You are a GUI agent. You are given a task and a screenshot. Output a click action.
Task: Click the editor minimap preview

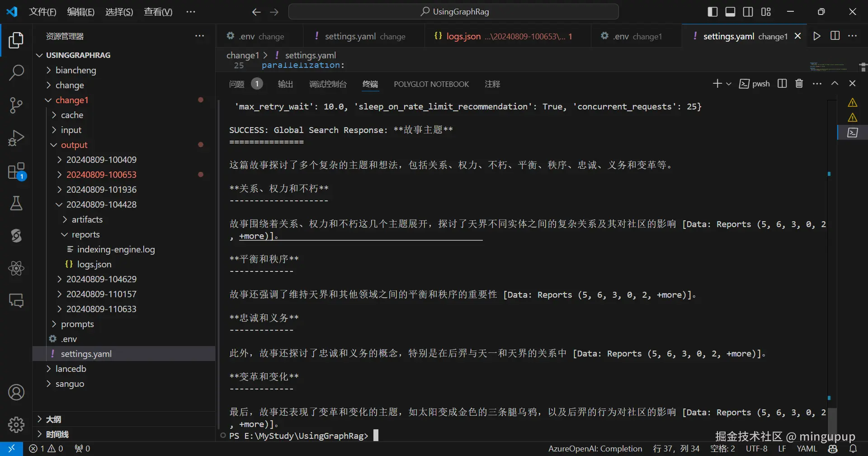coord(828,66)
